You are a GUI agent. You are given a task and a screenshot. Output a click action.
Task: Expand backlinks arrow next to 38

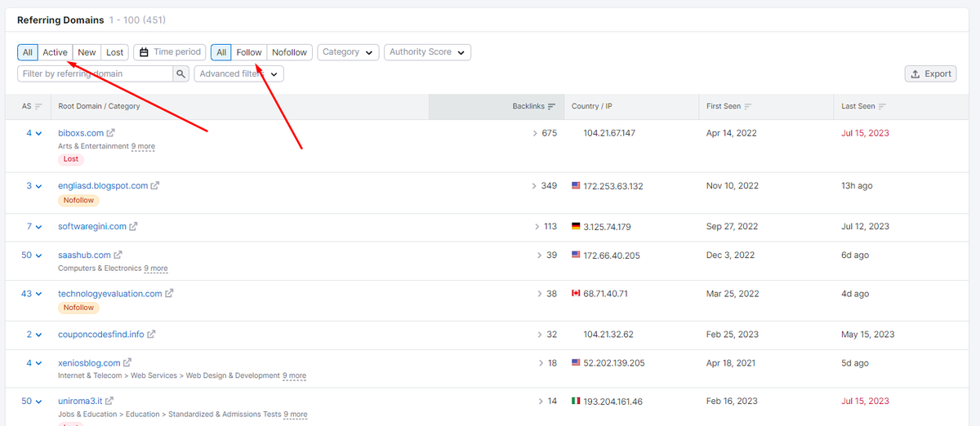540,294
